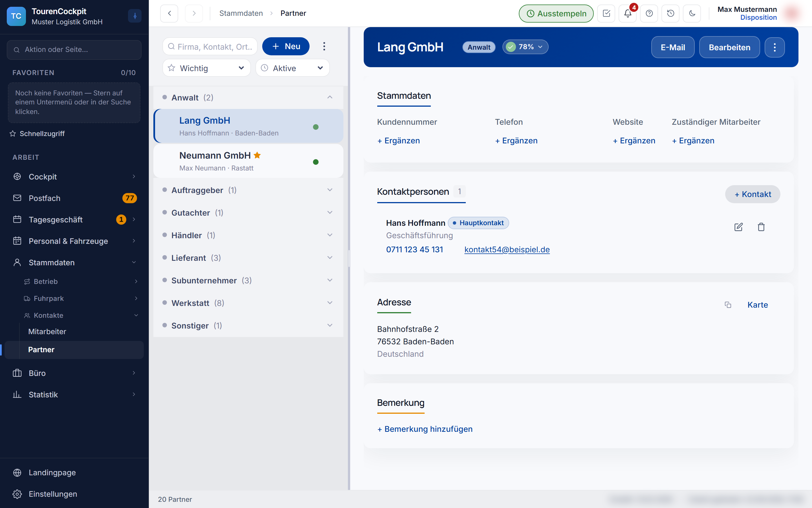
Task: Open the three-dot menu in Lang GmbH header
Action: point(775,47)
